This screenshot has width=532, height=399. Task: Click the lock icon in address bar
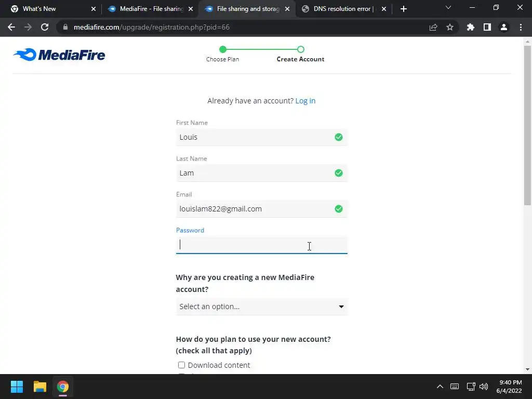[65, 27]
